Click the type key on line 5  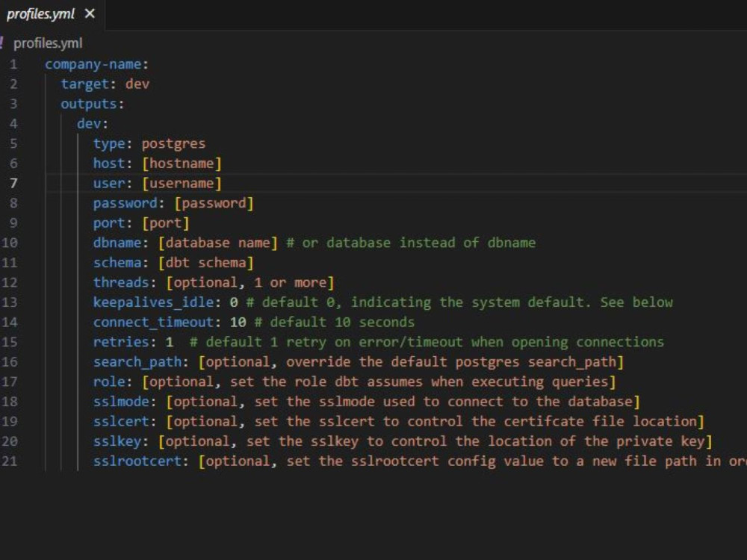(109, 144)
